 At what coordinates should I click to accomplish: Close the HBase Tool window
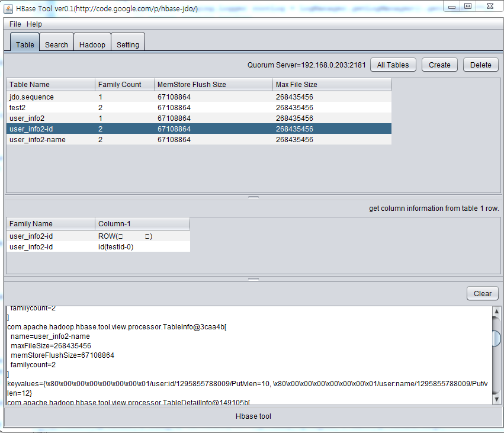pyautogui.click(x=490, y=6)
